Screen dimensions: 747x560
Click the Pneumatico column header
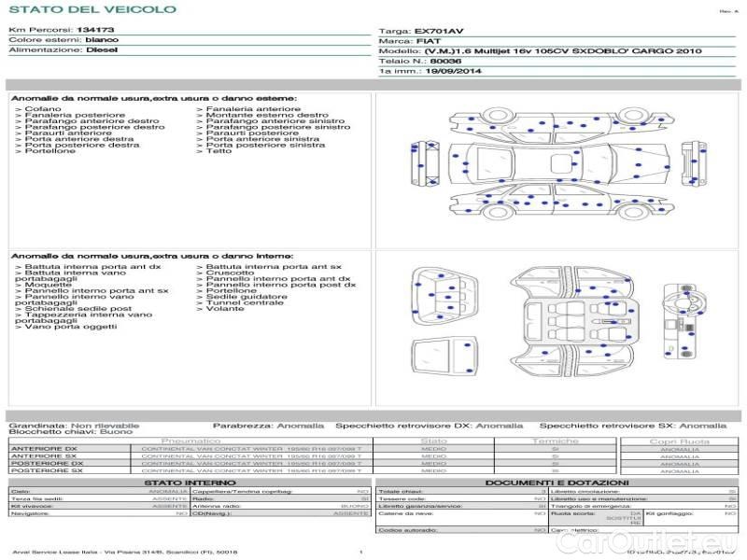pos(190,441)
